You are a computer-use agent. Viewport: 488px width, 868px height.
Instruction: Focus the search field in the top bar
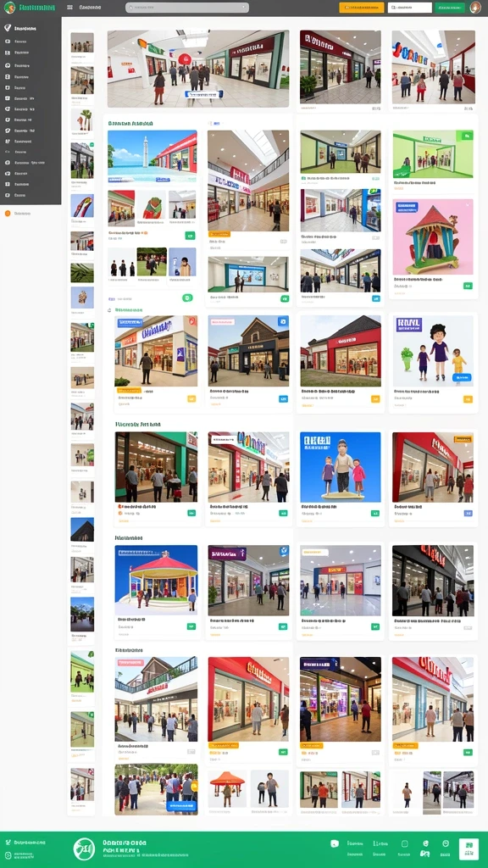(187, 8)
